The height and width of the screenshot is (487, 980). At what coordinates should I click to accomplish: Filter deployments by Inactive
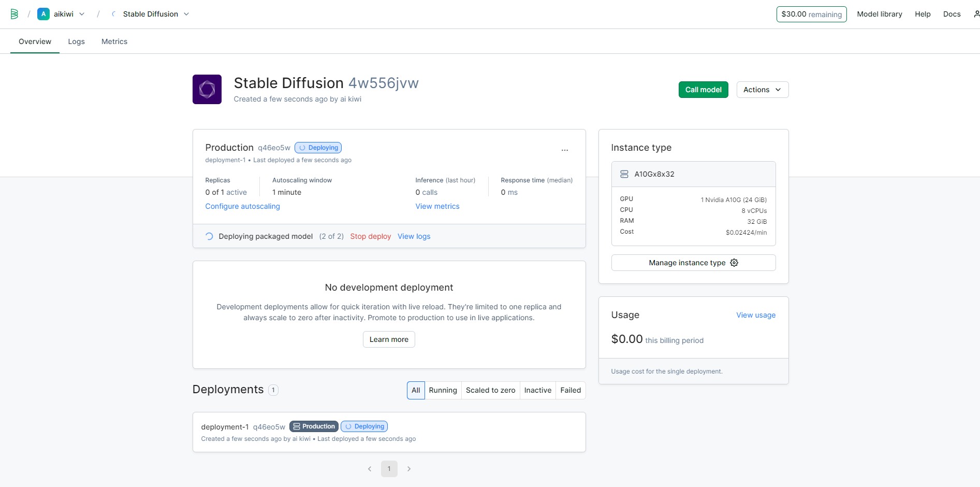click(x=538, y=390)
